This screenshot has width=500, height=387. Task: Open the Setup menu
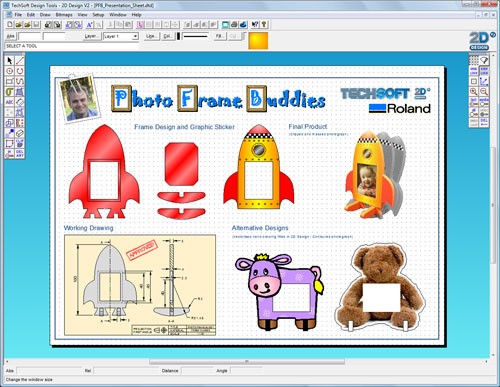[98, 15]
